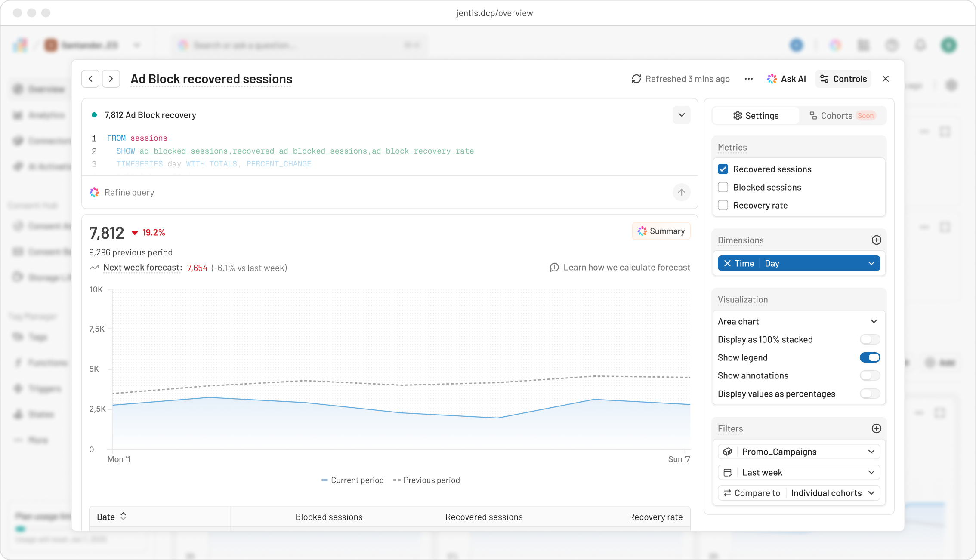Open the Area chart type dropdown
Screen dimensions: 976x560
point(799,321)
